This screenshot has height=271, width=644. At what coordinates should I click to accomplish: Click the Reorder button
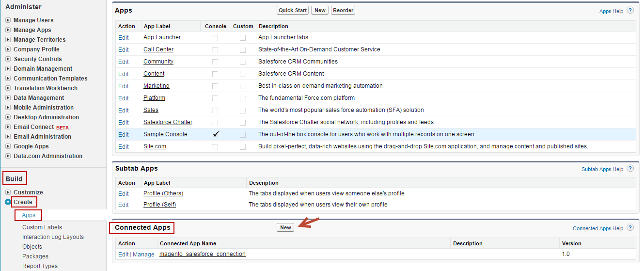pyautogui.click(x=343, y=10)
